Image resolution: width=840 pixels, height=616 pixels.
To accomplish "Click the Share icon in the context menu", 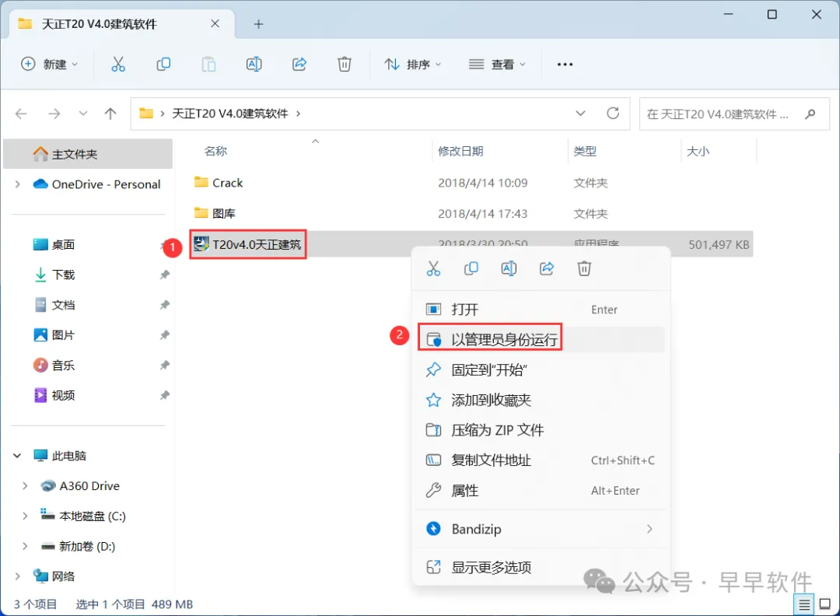I will click(x=547, y=268).
